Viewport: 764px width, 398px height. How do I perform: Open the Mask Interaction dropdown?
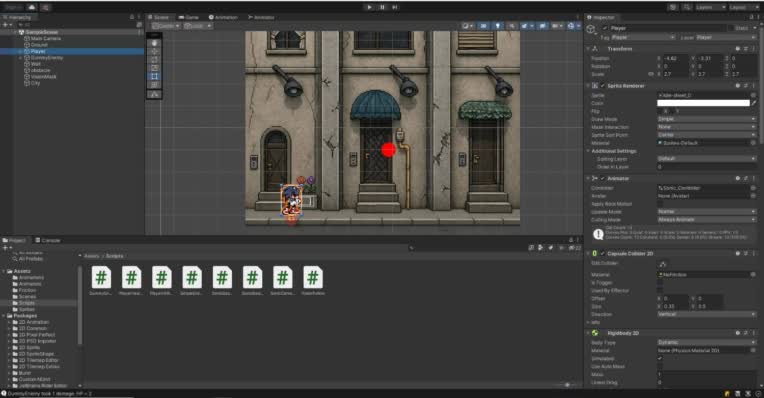tap(707, 127)
